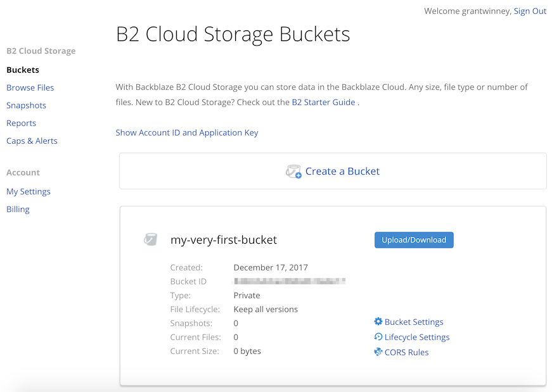Click the Current Size: label
552x392 pixels.
[195, 351]
